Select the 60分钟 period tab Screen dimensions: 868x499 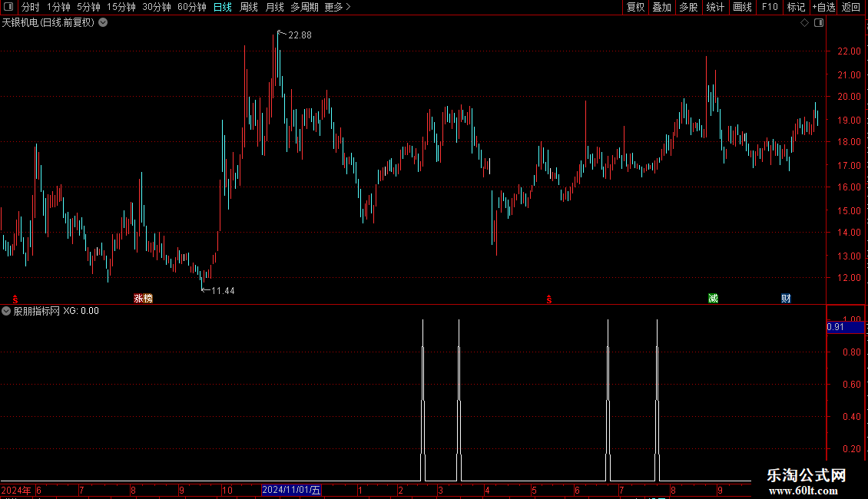[x=192, y=7]
